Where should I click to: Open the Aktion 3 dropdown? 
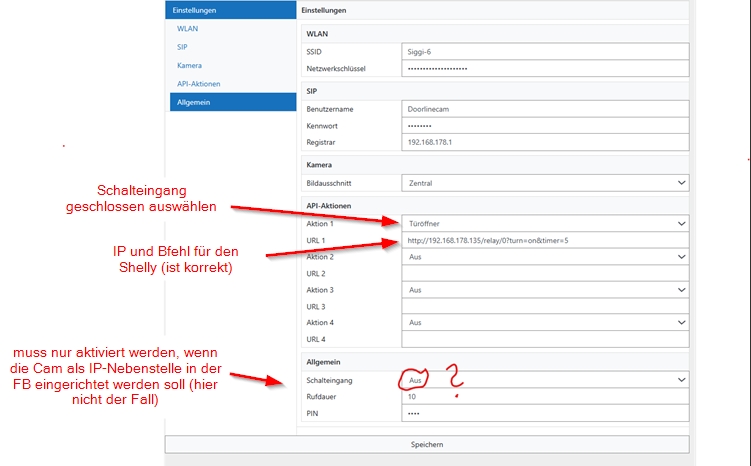[x=545, y=290]
